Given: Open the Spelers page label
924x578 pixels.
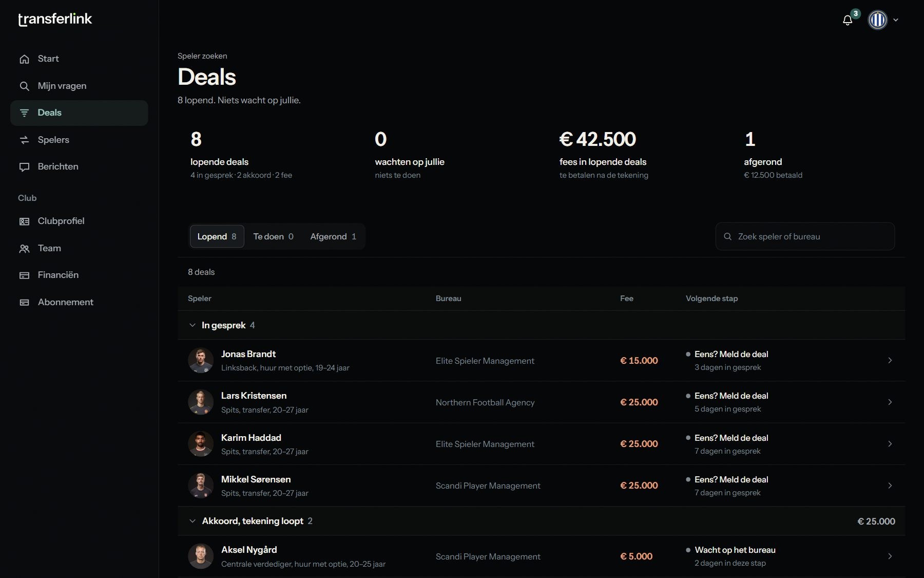Looking at the screenshot, I should [x=53, y=140].
